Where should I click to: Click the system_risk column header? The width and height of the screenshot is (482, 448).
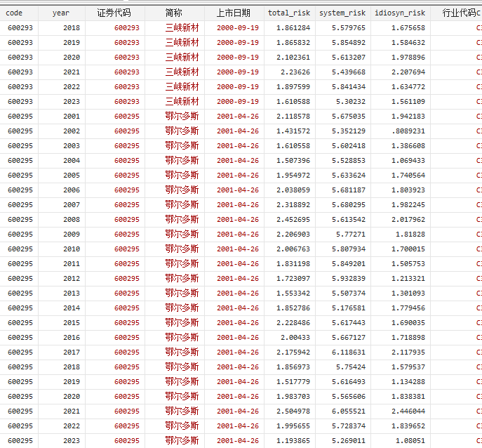pyautogui.click(x=342, y=13)
